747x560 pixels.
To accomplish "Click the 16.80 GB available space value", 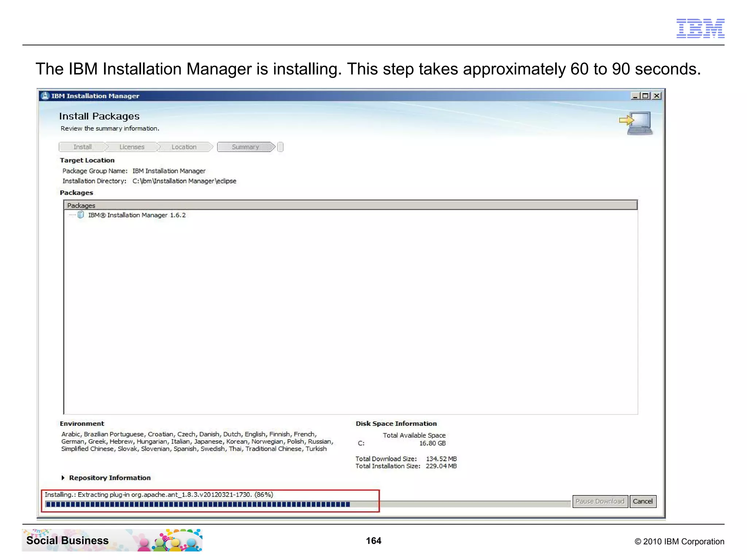I will pos(432,443).
